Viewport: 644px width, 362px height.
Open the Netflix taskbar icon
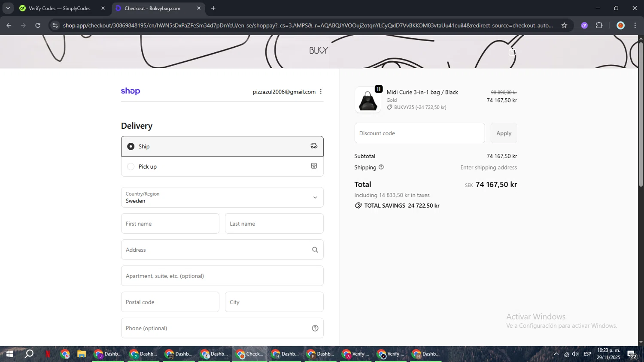click(x=48, y=354)
